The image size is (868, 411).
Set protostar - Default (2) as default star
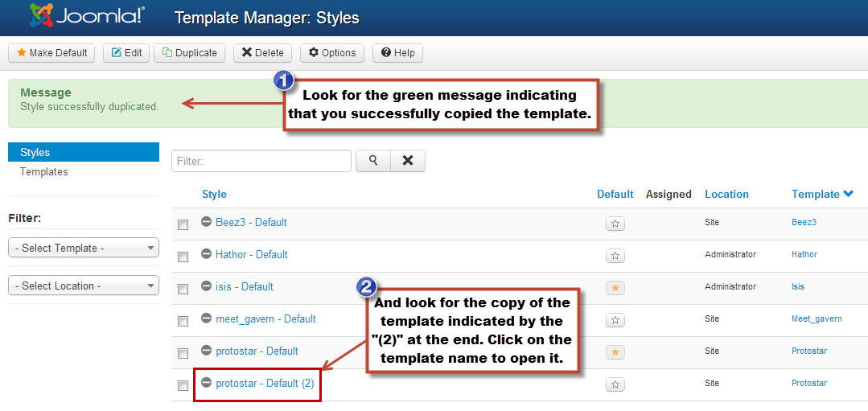[615, 384]
